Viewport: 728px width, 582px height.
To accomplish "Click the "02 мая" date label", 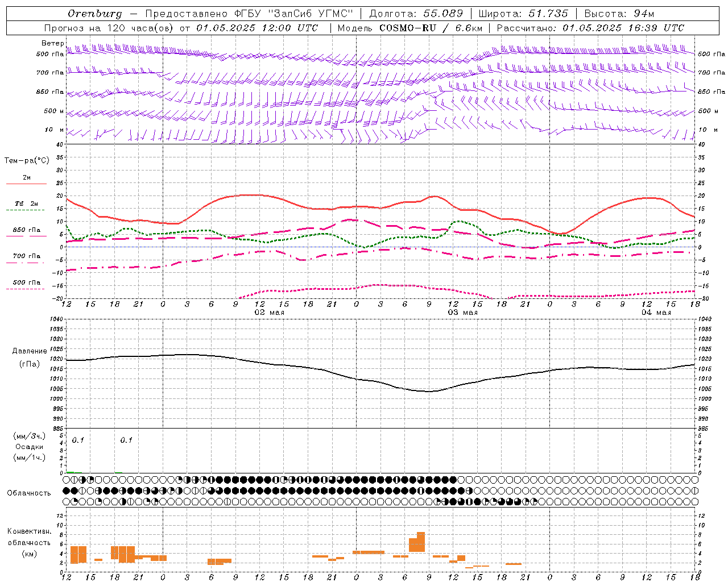I will [x=269, y=313].
